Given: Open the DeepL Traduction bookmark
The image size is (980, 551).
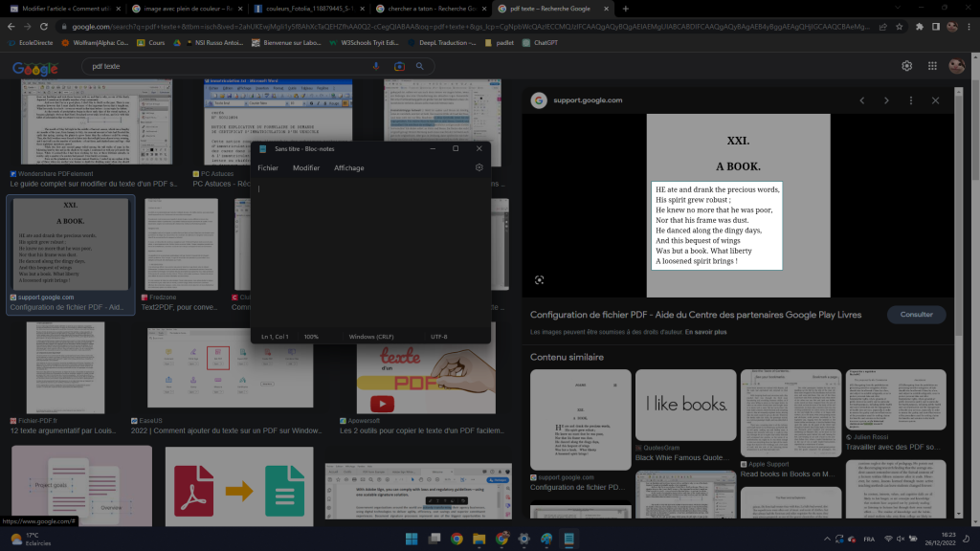Looking at the screenshot, I should pos(442,43).
